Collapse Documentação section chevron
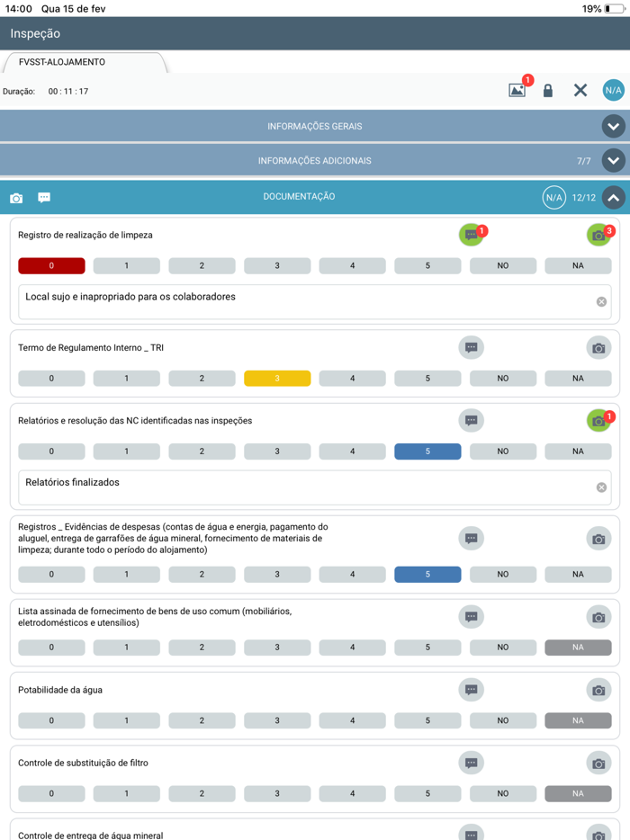 click(x=614, y=197)
